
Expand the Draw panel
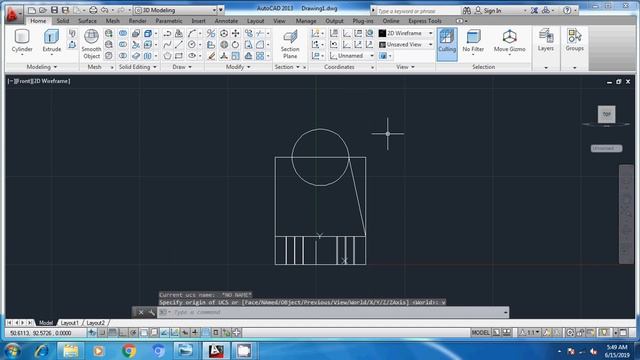182,67
